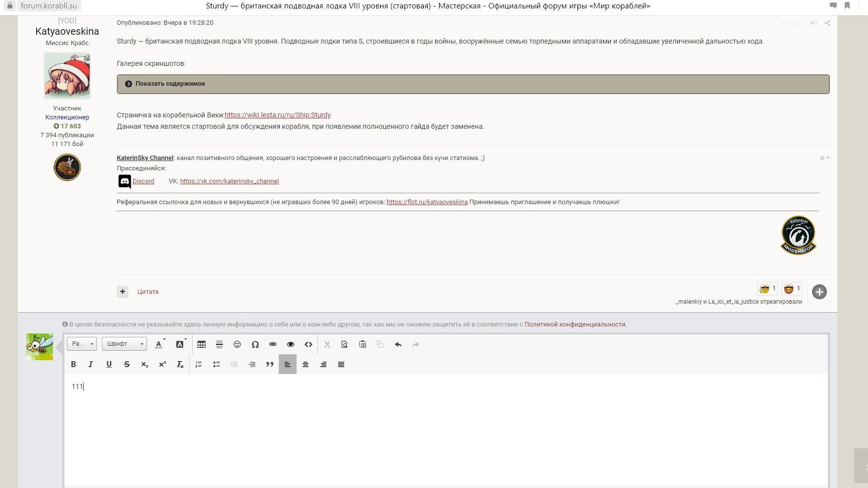Decrease the text indent
This screenshot has width=868, height=488.
(234, 364)
